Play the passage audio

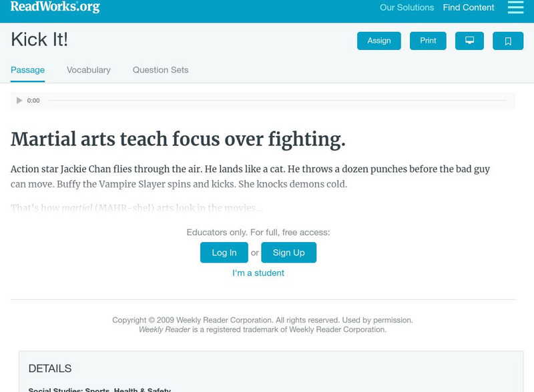(19, 101)
